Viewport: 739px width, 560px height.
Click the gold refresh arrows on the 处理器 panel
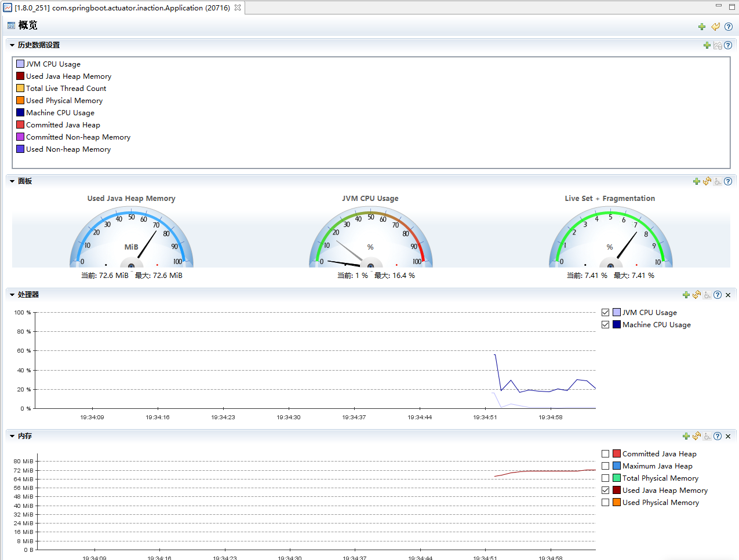pos(697,295)
